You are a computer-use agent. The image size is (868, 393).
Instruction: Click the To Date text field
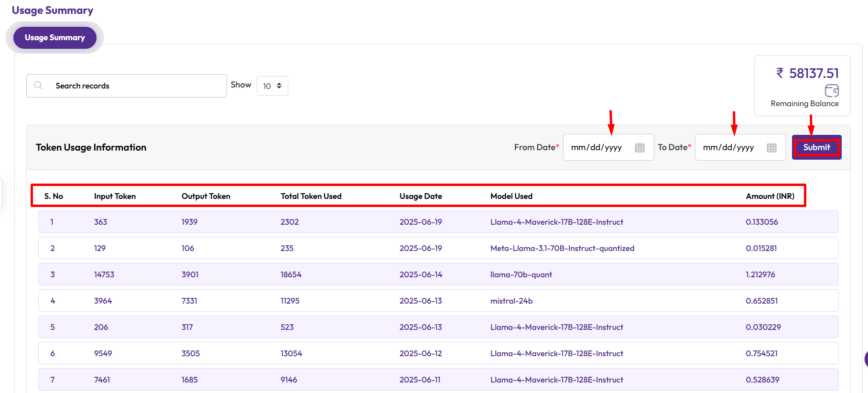tap(728, 148)
